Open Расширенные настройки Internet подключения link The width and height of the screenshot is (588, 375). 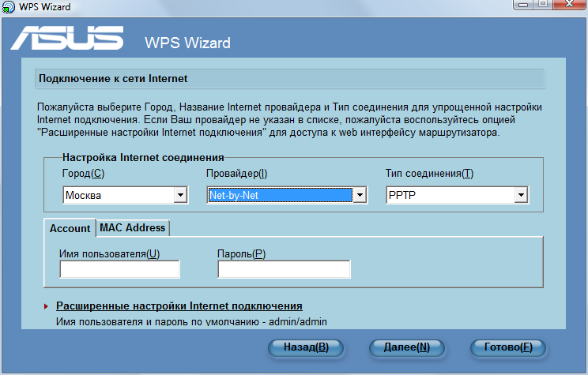coord(179,306)
